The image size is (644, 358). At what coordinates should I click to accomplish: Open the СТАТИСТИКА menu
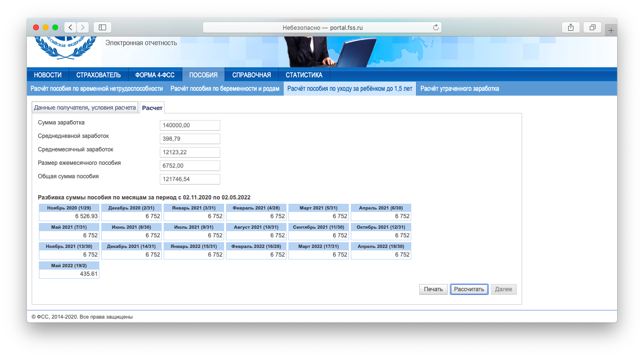[304, 75]
